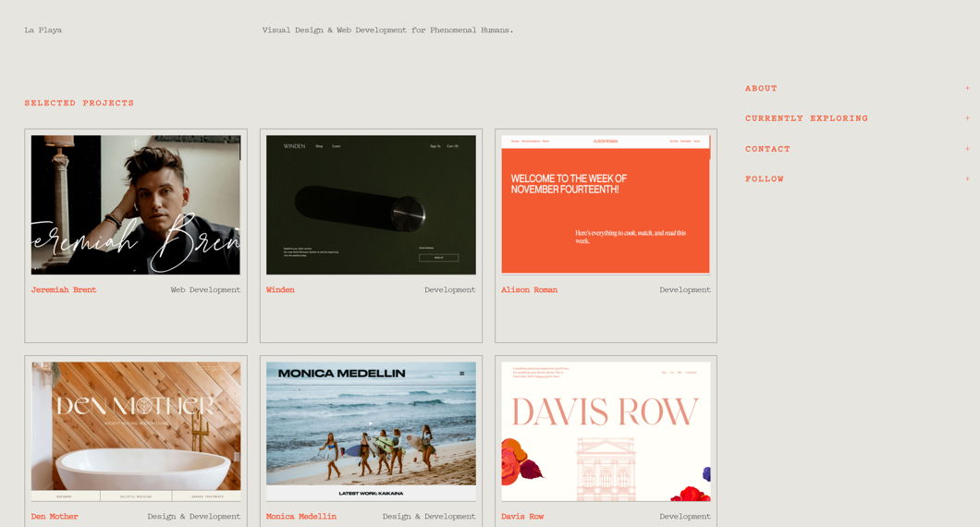View the dark Winden site thumbnail
The height and width of the screenshot is (527, 980).
coord(372,205)
